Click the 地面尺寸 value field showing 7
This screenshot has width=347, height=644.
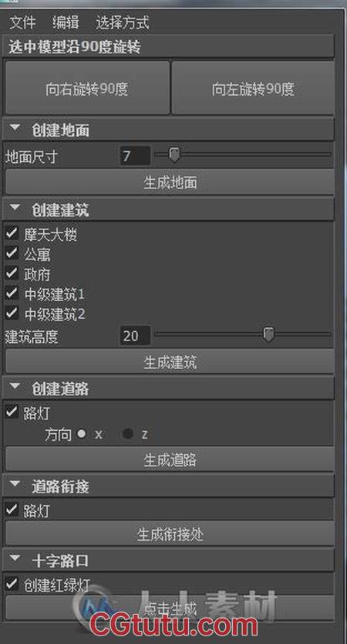135,156
